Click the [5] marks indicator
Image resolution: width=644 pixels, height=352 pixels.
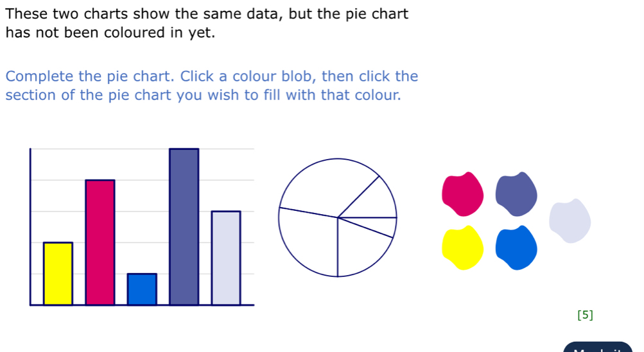click(585, 315)
